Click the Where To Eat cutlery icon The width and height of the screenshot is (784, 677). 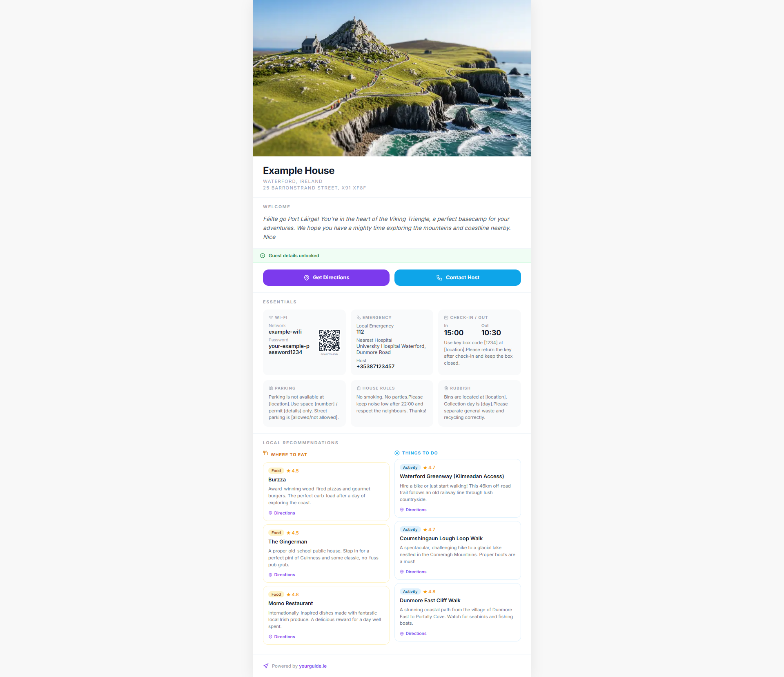pyautogui.click(x=265, y=453)
